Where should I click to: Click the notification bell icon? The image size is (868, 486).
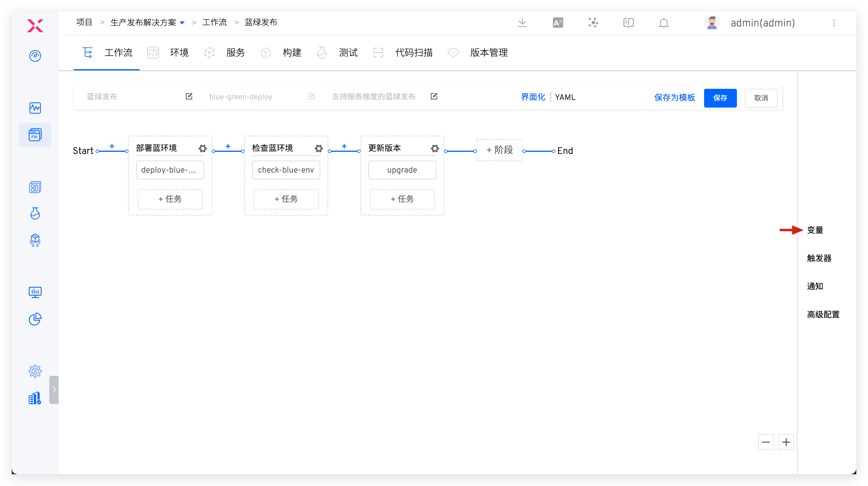pyautogui.click(x=664, y=23)
